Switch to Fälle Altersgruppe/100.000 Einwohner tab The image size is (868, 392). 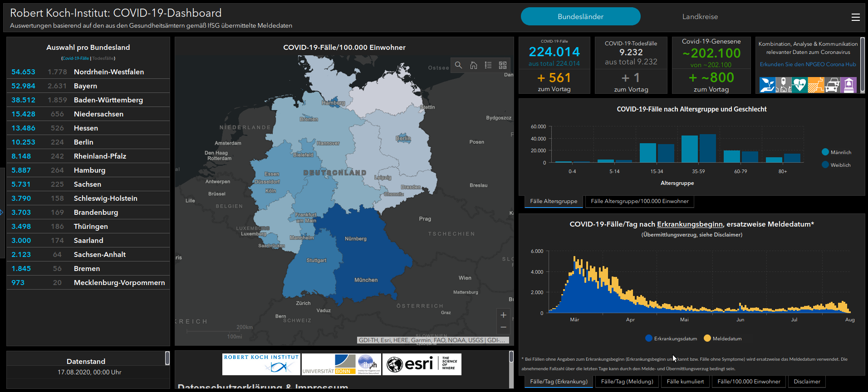coord(639,201)
